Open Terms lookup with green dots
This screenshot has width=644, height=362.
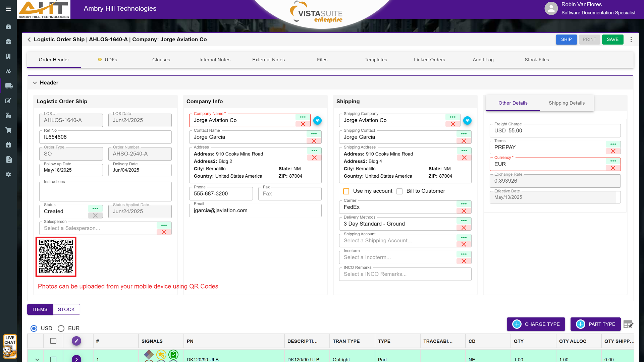[x=613, y=144]
